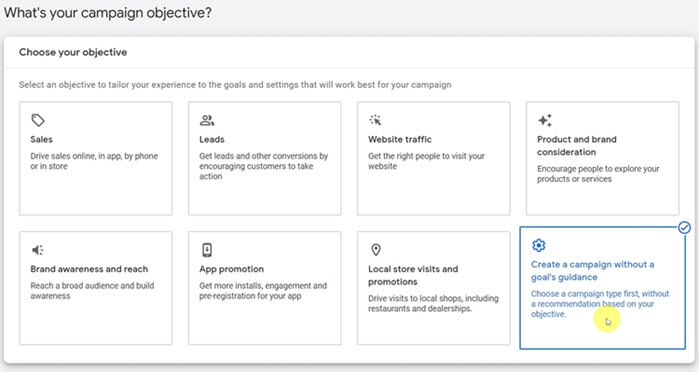Click the sparkle icon for Product and brand consideration

click(x=545, y=120)
